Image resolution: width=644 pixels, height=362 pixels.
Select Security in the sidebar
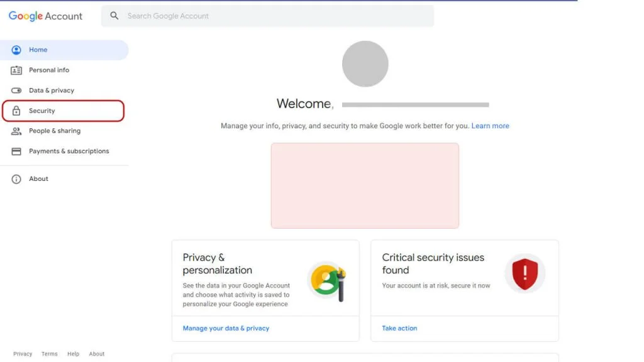[64, 111]
